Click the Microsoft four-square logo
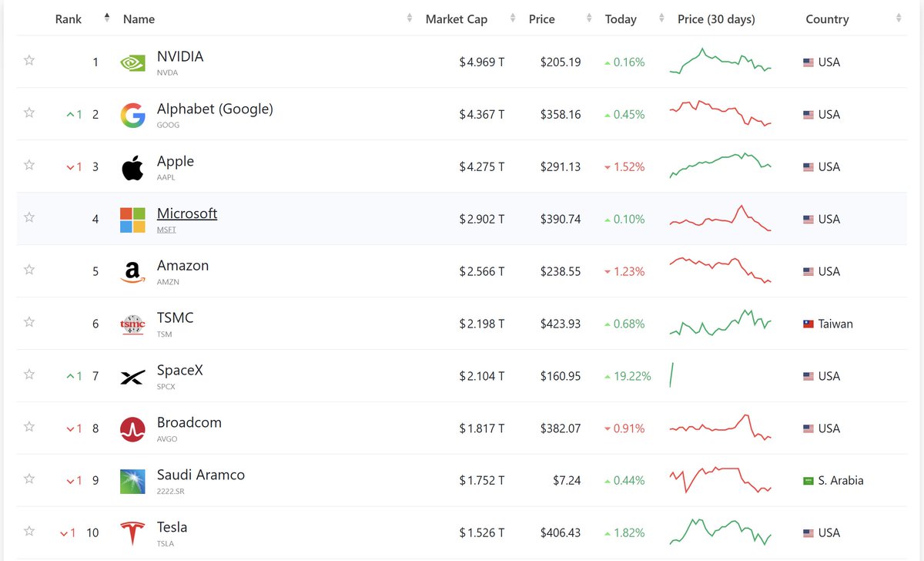Image resolution: width=924 pixels, height=561 pixels. 132,220
